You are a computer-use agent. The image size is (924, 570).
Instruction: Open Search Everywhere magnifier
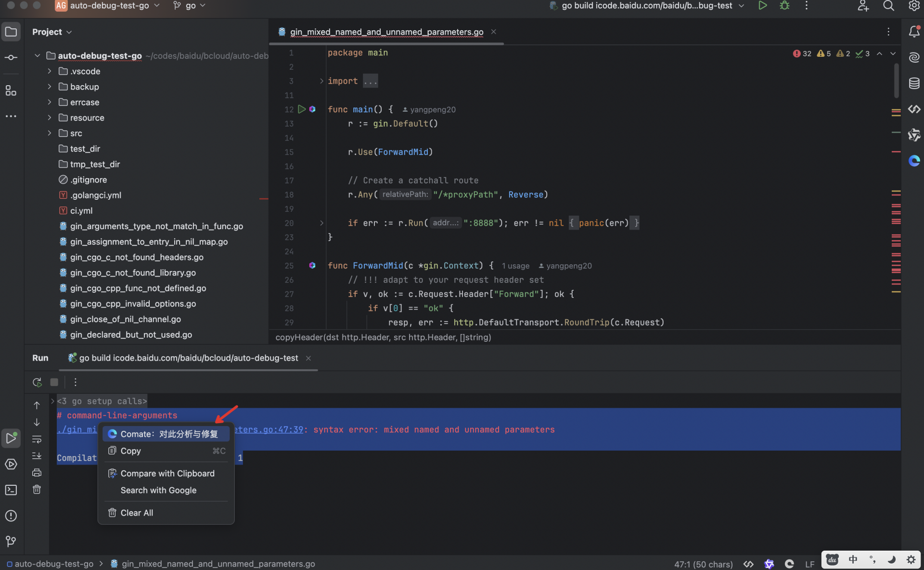(x=888, y=6)
